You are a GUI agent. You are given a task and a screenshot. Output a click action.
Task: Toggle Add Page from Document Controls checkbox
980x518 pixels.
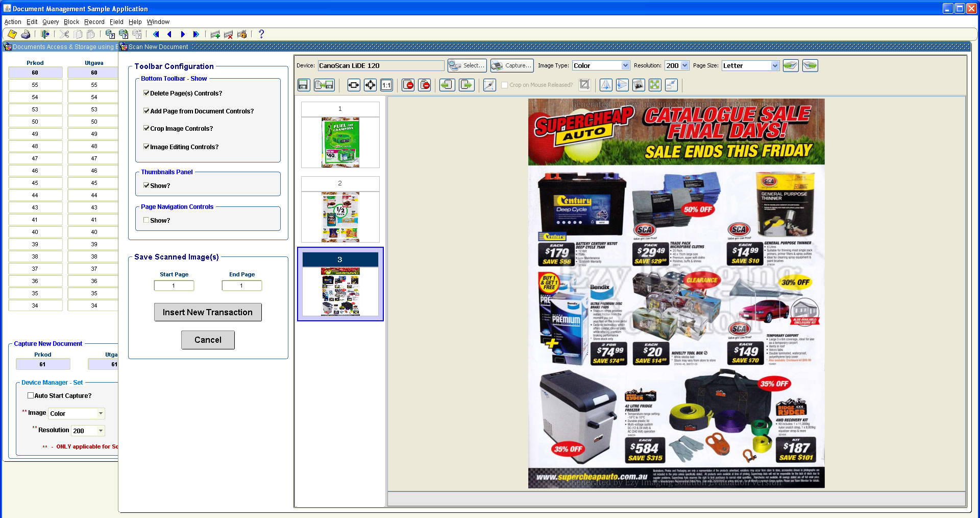(x=146, y=111)
